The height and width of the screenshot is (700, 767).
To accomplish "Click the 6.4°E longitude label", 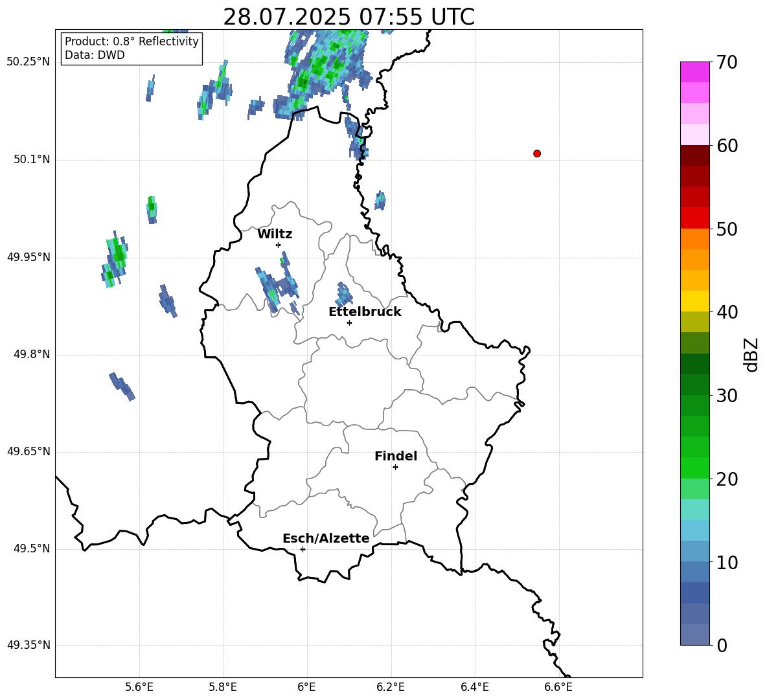I will point(474,687).
